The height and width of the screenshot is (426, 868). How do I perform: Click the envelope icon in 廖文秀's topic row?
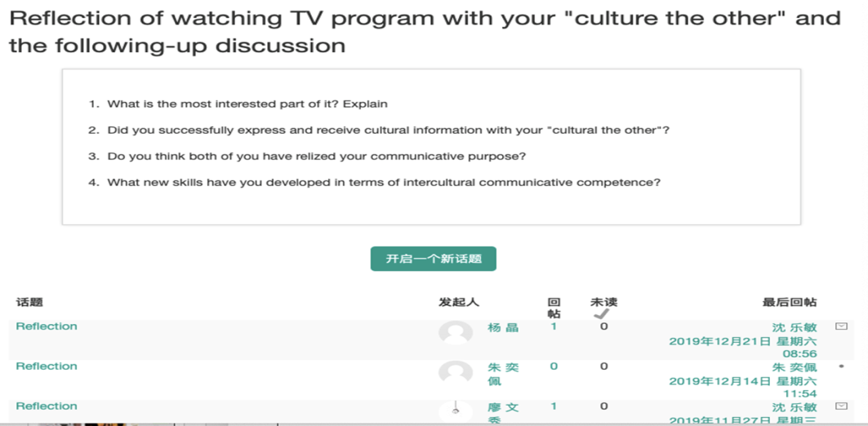pyautogui.click(x=841, y=406)
